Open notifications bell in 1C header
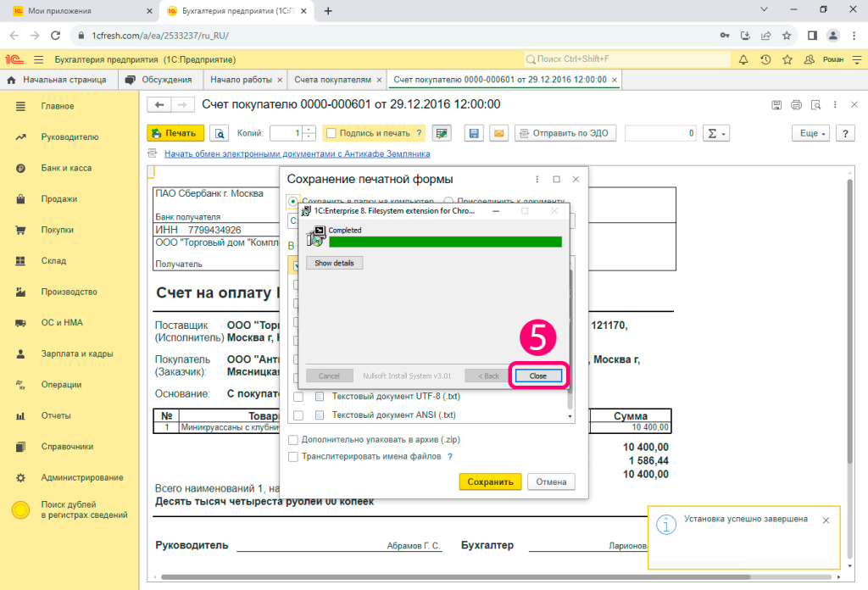The image size is (868, 590). (743, 59)
